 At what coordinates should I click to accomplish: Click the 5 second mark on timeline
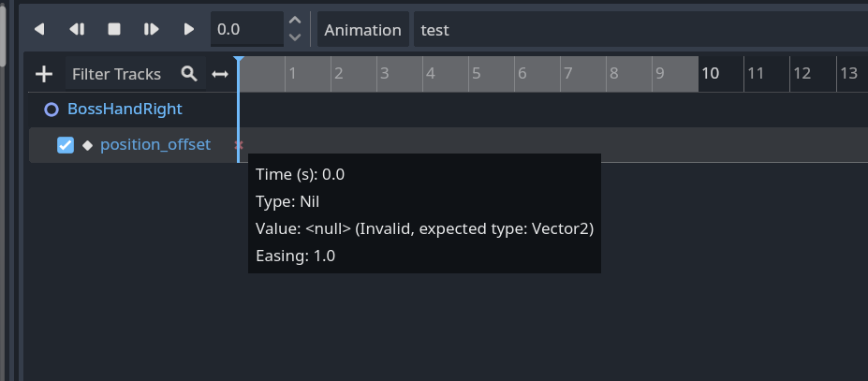[475, 74]
